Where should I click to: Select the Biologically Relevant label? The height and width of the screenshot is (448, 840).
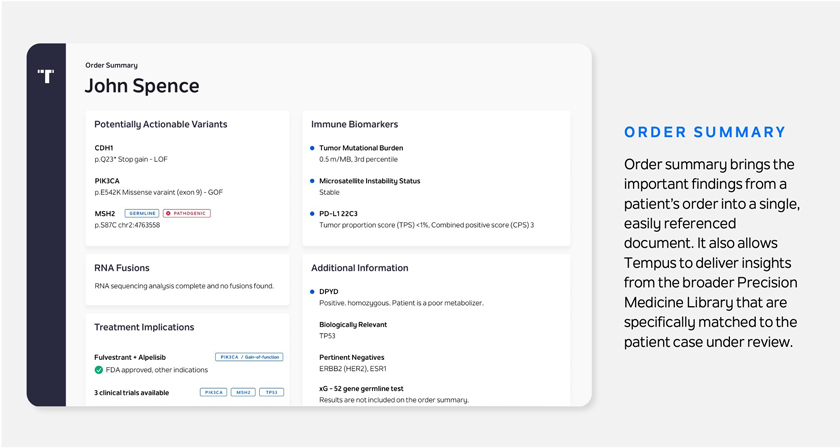353,324
